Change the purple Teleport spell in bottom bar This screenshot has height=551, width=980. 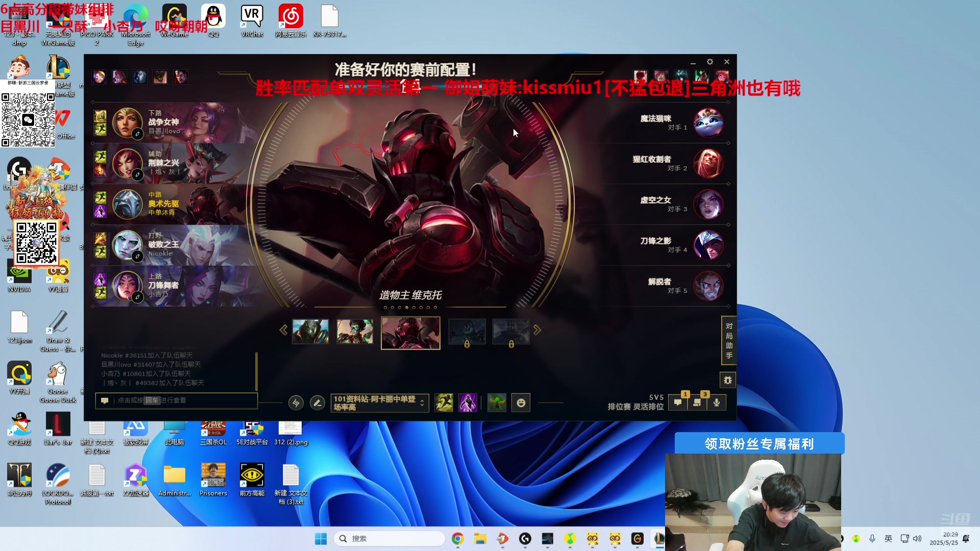pyautogui.click(x=468, y=403)
